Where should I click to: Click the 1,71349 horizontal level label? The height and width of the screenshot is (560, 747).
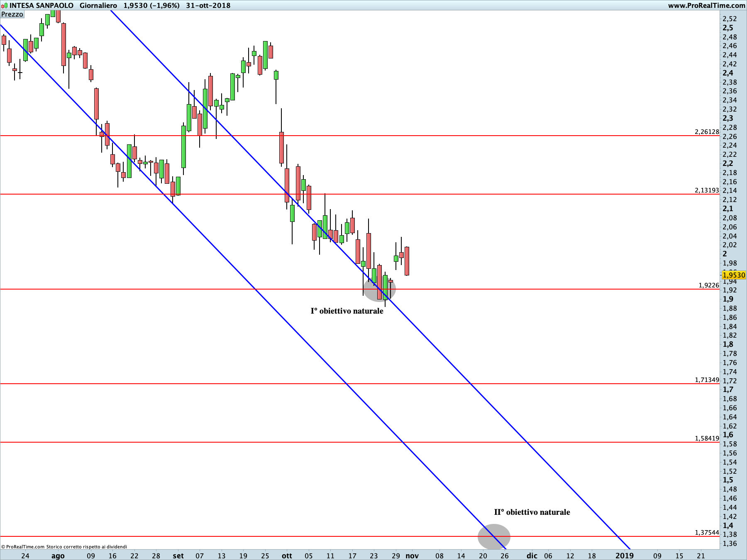[707, 380]
